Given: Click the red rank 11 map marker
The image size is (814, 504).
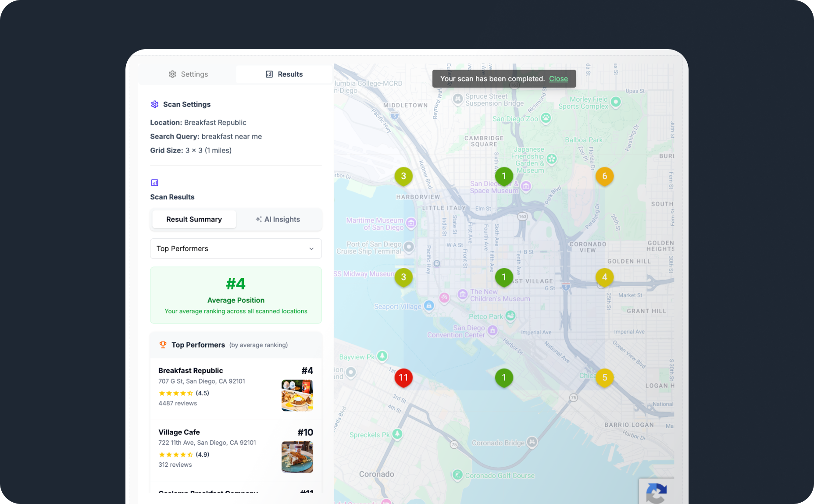Looking at the screenshot, I should [403, 377].
